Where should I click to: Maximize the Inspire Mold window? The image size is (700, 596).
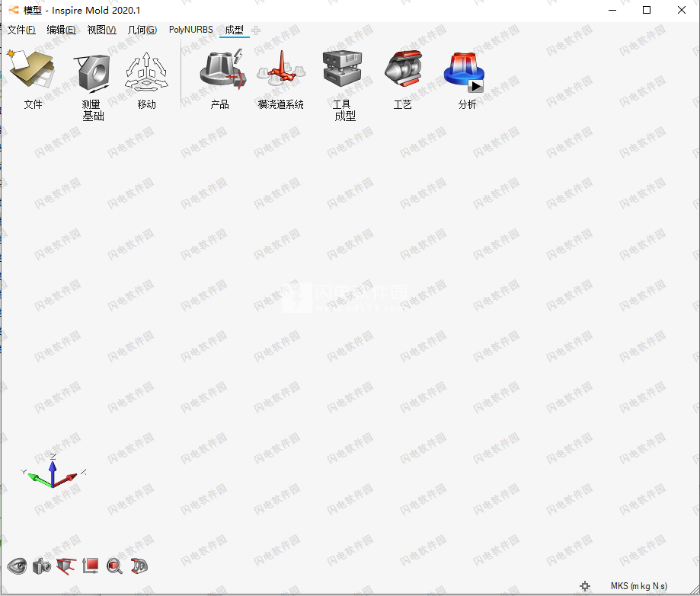click(647, 10)
